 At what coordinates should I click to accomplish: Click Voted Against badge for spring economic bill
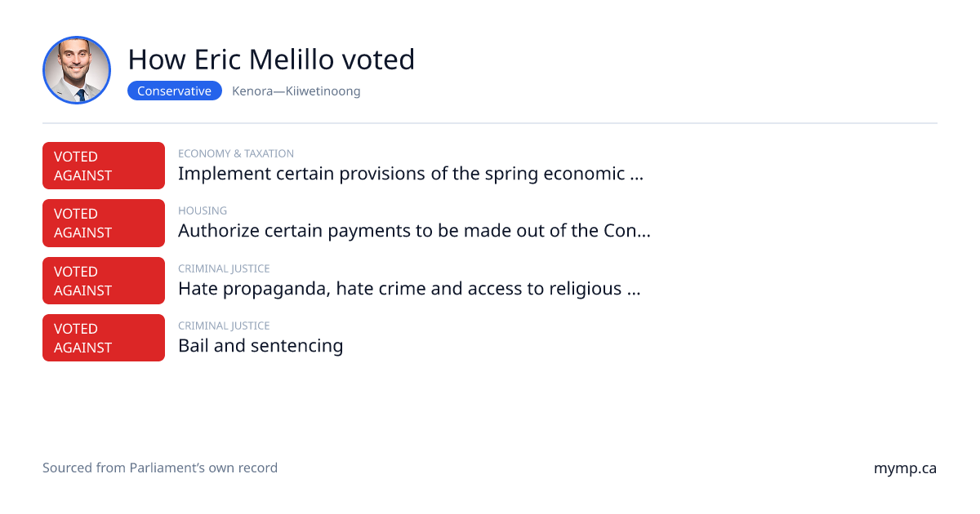[104, 166]
